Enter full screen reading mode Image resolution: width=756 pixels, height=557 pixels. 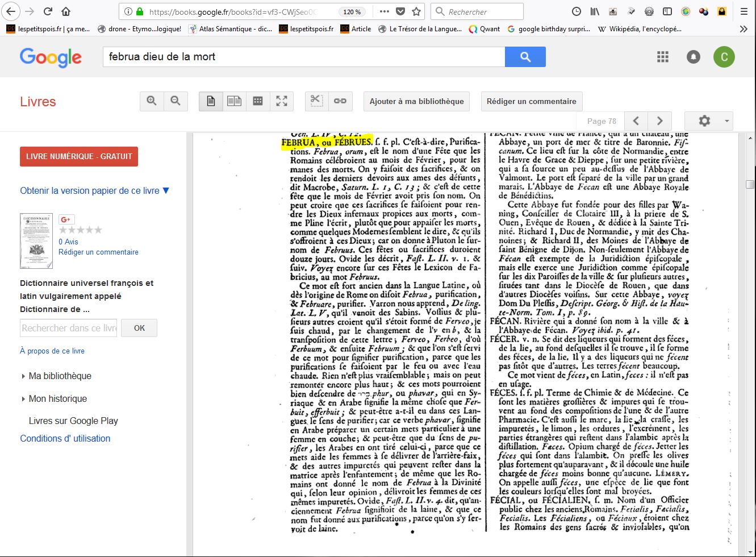pyautogui.click(x=282, y=101)
